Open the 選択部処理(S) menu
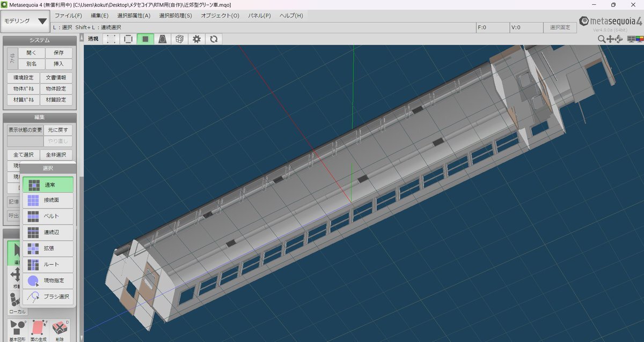644x342 pixels. (175, 16)
